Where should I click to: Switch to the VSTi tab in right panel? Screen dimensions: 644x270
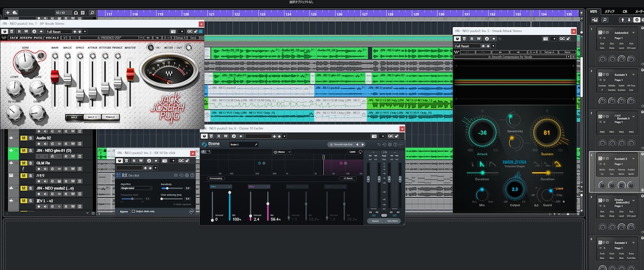coord(594,11)
